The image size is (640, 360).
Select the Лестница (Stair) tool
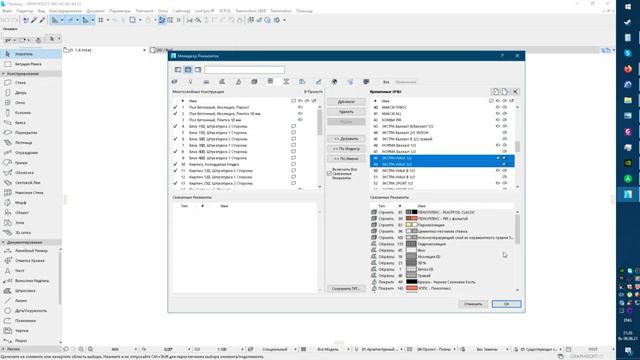[x=31, y=142]
